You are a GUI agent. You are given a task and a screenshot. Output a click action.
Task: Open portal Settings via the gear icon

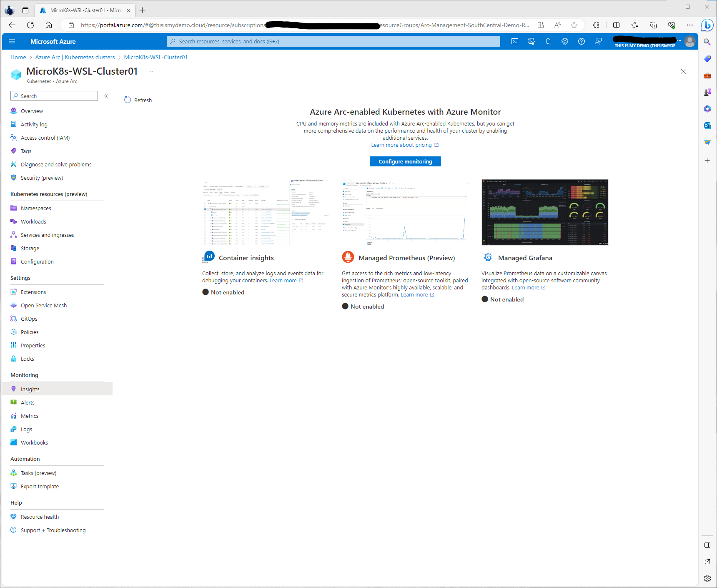(565, 41)
